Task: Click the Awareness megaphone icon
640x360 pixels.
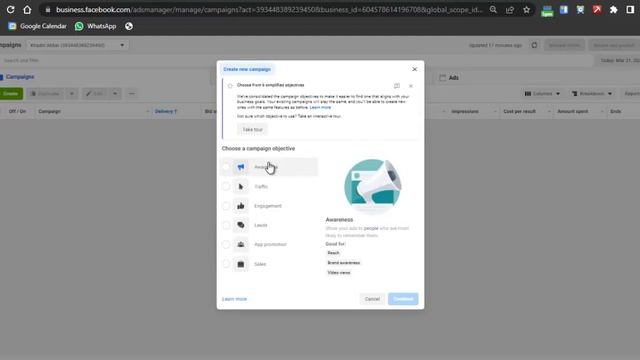Action: point(241,167)
